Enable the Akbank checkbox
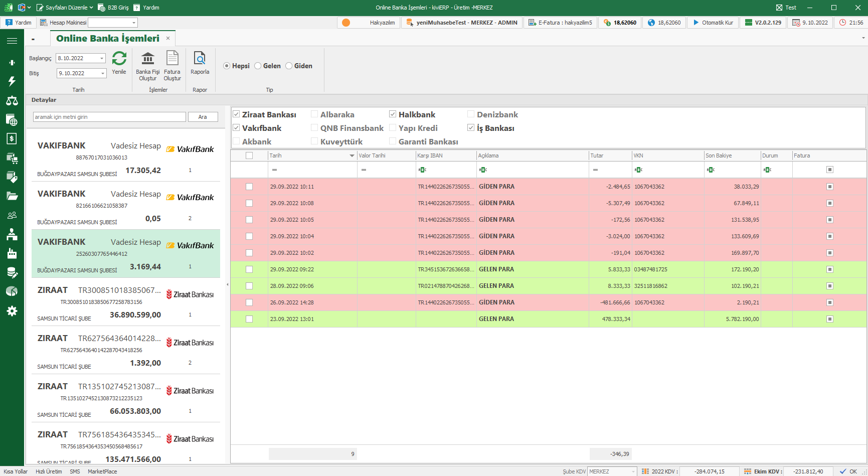 pyautogui.click(x=236, y=141)
